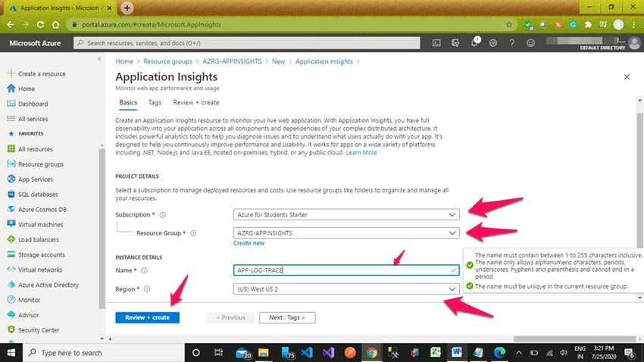
Task: Click Create new resource group link
Action: 249,243
